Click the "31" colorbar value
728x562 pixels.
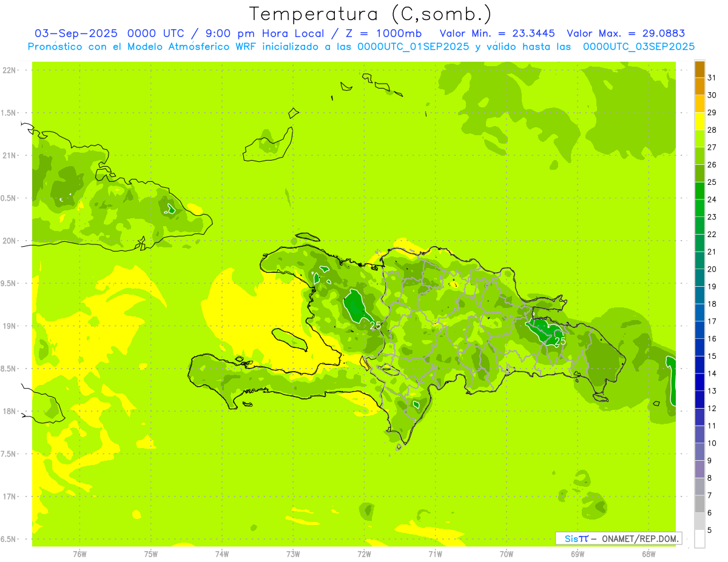point(712,78)
